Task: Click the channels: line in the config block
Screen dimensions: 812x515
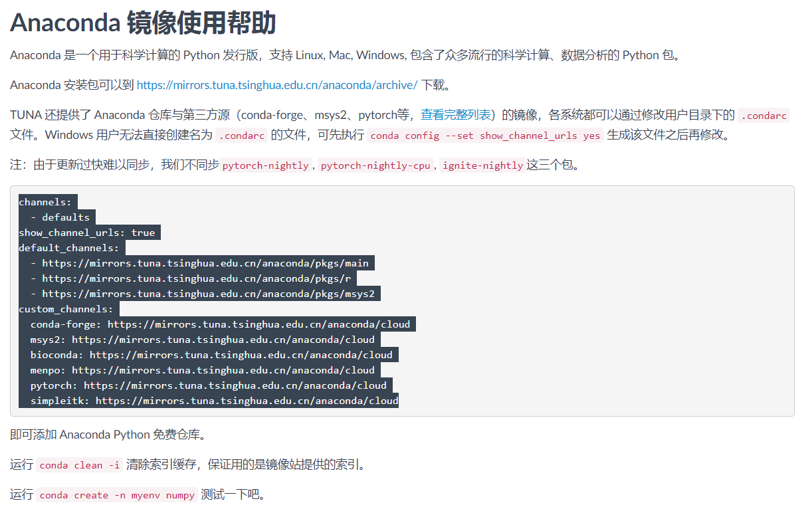Action: [x=47, y=201]
